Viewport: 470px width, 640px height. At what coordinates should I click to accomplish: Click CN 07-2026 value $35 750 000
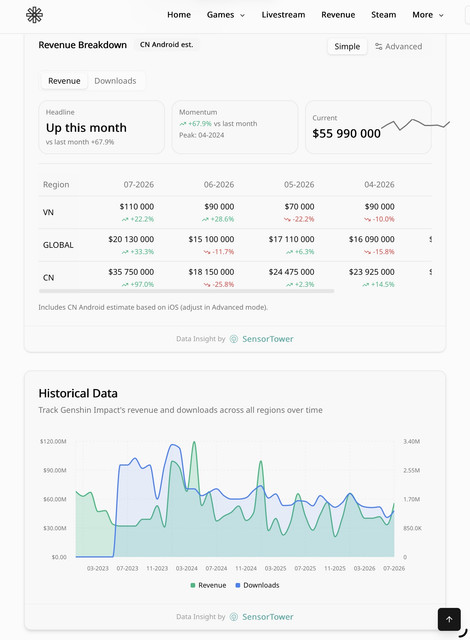(x=131, y=272)
